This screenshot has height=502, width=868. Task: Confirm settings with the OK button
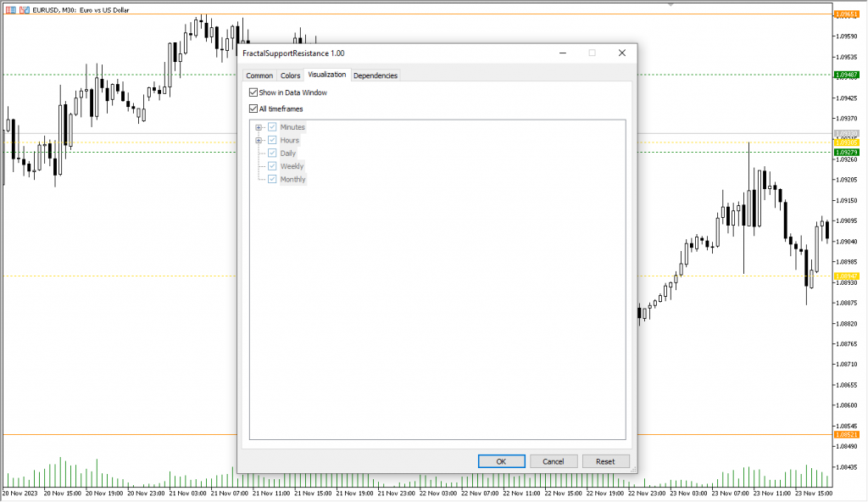tap(501, 460)
